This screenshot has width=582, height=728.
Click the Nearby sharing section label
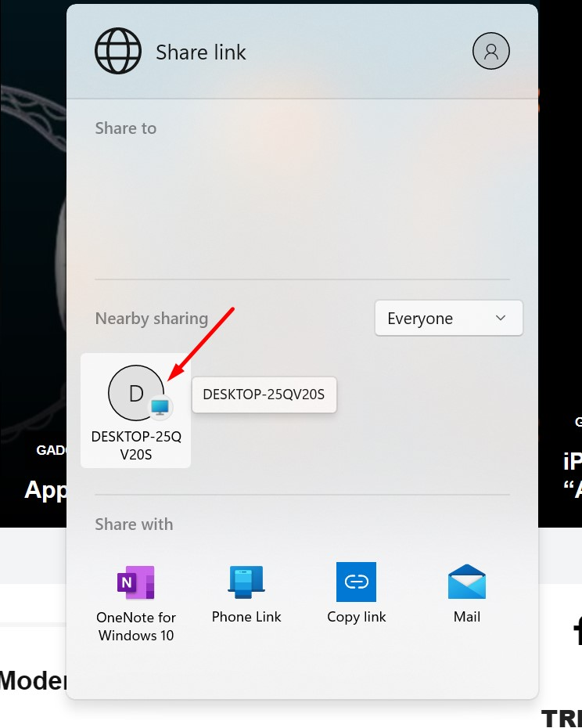click(x=152, y=319)
